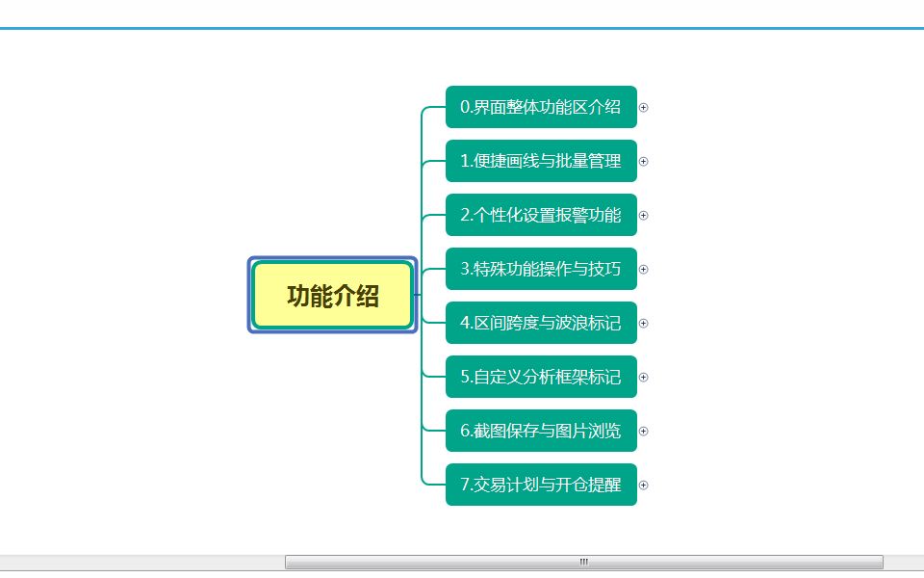The width and height of the screenshot is (924, 578).
Task: Expand the "1.便捷画线与批量管理" branch
Action: pos(643,163)
